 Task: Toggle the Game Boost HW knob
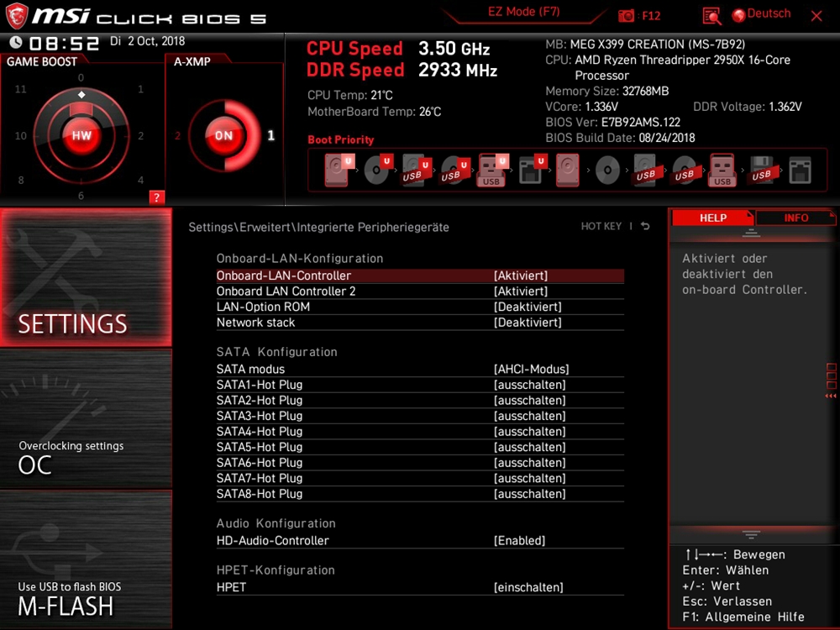[x=81, y=135]
